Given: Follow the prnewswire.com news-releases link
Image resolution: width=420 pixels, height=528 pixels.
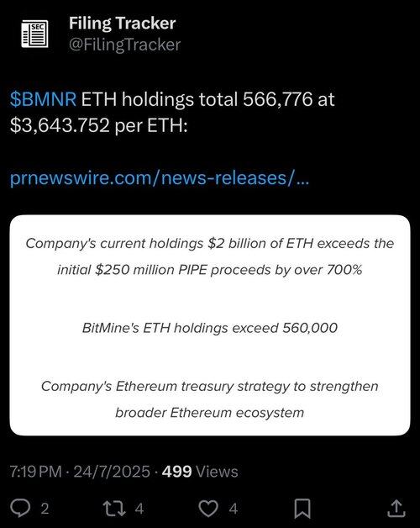Looking at the screenshot, I should pos(160,177).
